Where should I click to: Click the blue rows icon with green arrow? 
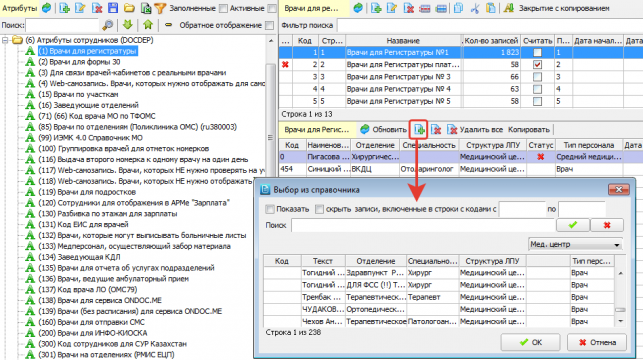pyautogui.click(x=441, y=8)
